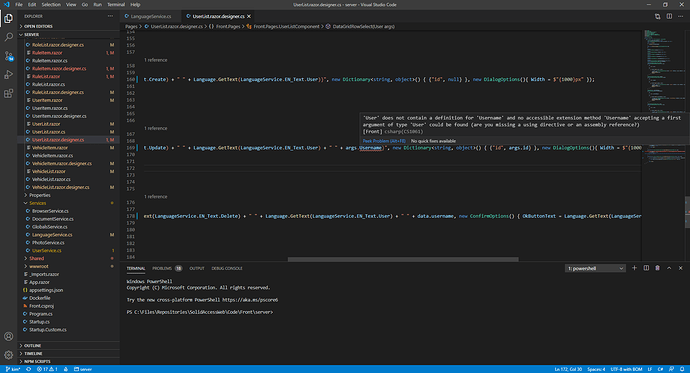The width and height of the screenshot is (690, 373).
Task: Show errors and warnings count
Action: tap(47, 369)
